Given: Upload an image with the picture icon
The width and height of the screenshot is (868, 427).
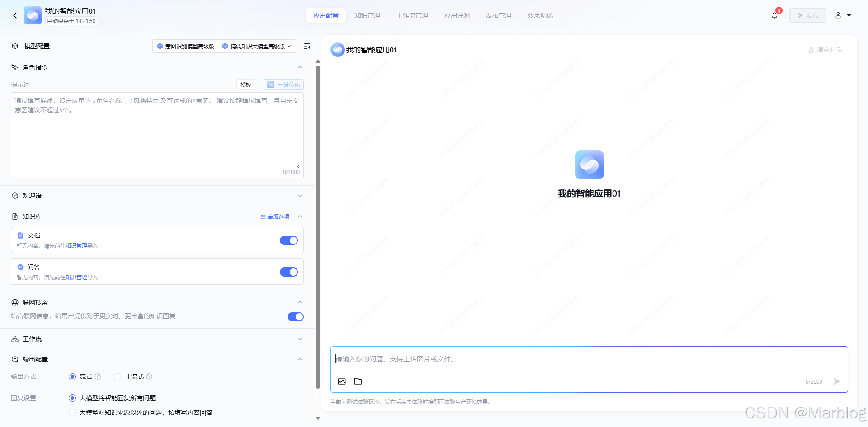Looking at the screenshot, I should 342,381.
